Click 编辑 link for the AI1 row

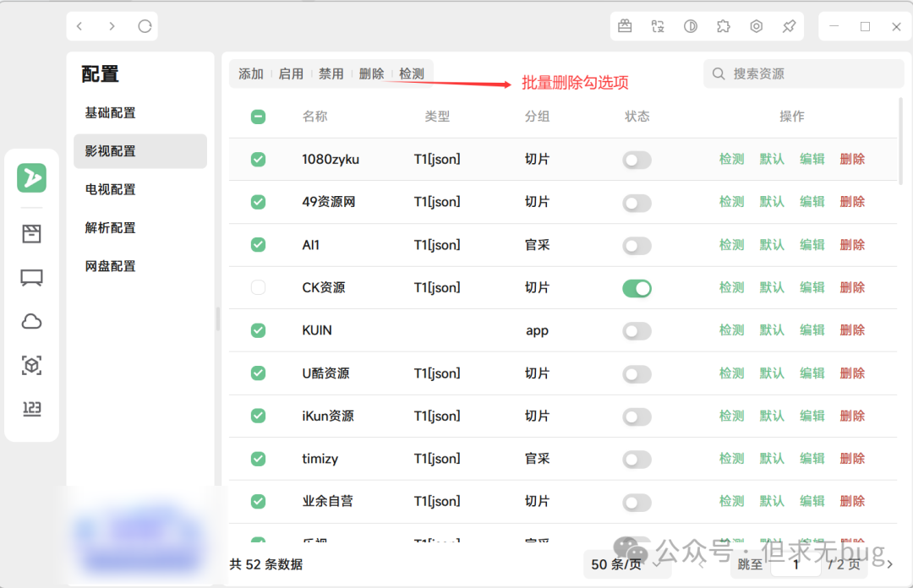(812, 245)
